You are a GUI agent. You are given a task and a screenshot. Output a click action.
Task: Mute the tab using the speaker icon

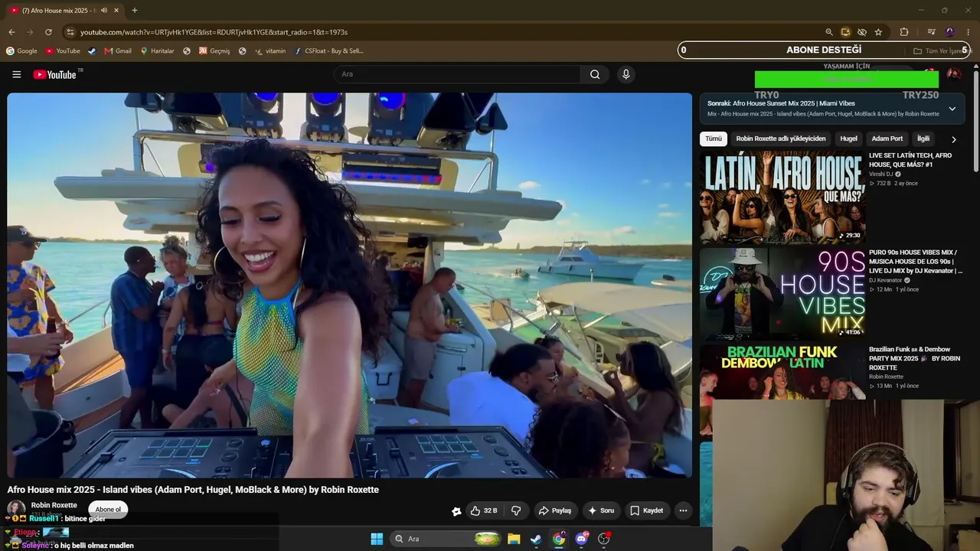(x=104, y=11)
